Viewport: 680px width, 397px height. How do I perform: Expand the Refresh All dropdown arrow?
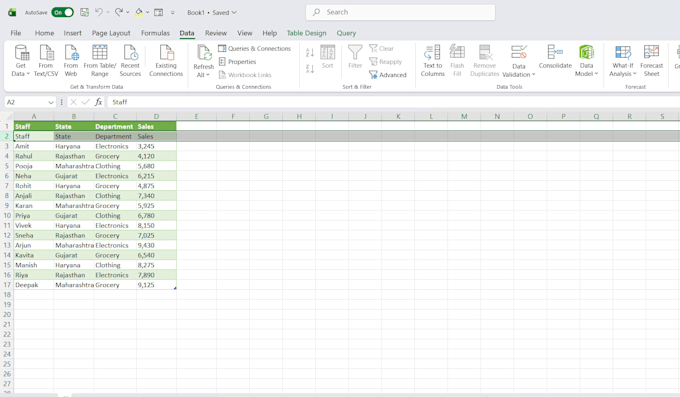[207, 75]
